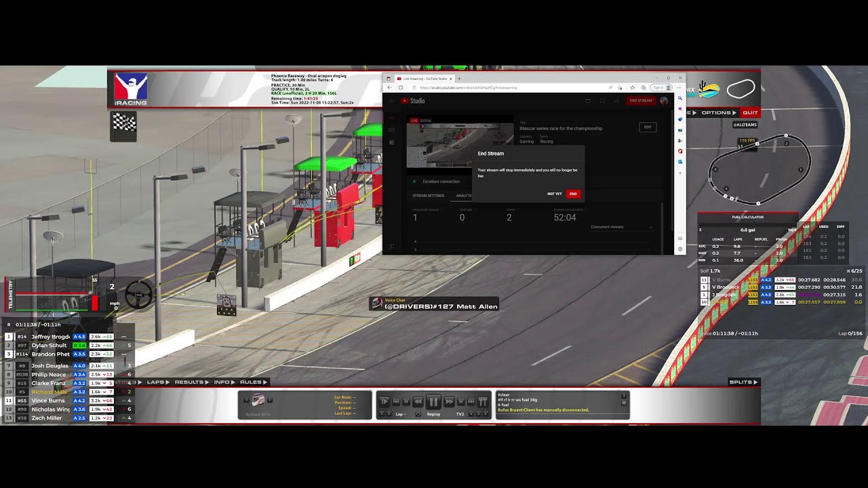Screen dimensions: 868x488
Task: Click END STREAM button in YouTube Studio
Action: [641, 100]
